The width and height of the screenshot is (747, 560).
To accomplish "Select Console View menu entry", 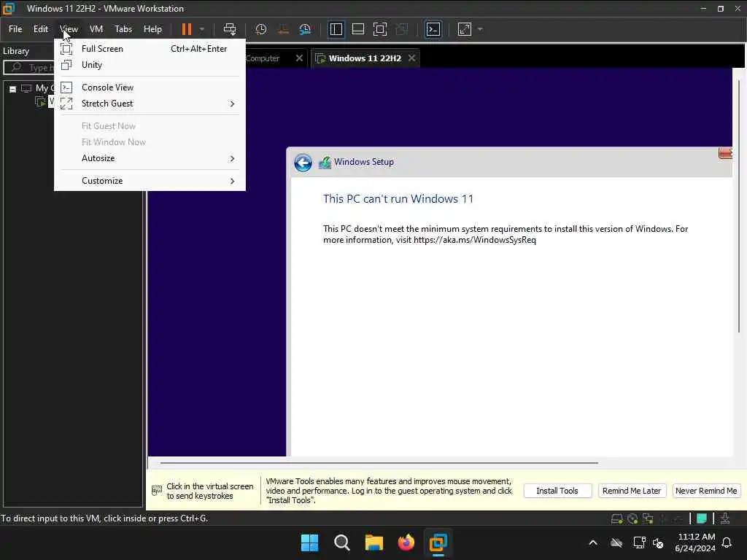I will [150, 87].
